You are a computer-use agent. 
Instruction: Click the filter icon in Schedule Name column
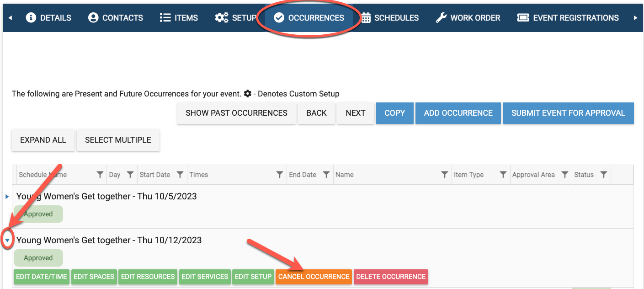(x=100, y=175)
